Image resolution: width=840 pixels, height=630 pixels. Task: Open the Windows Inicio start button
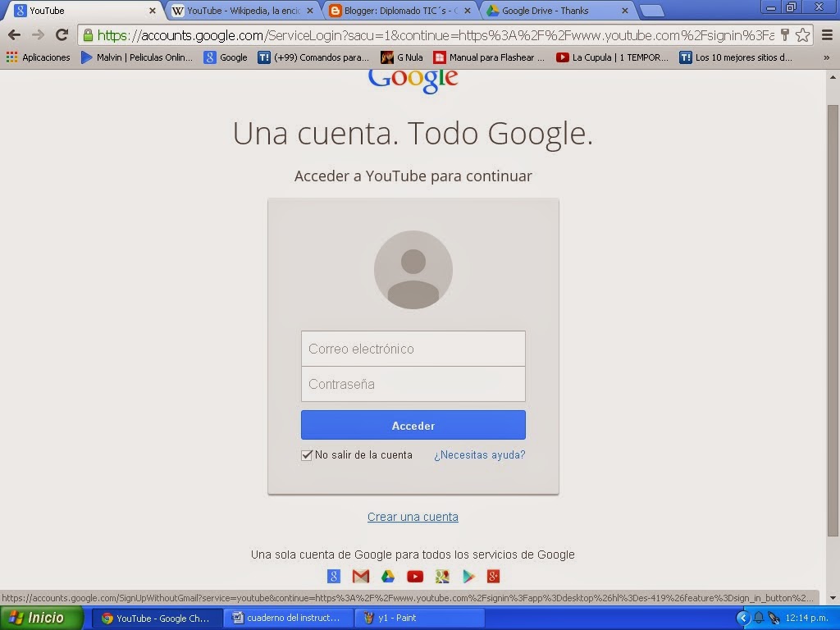[x=42, y=618]
